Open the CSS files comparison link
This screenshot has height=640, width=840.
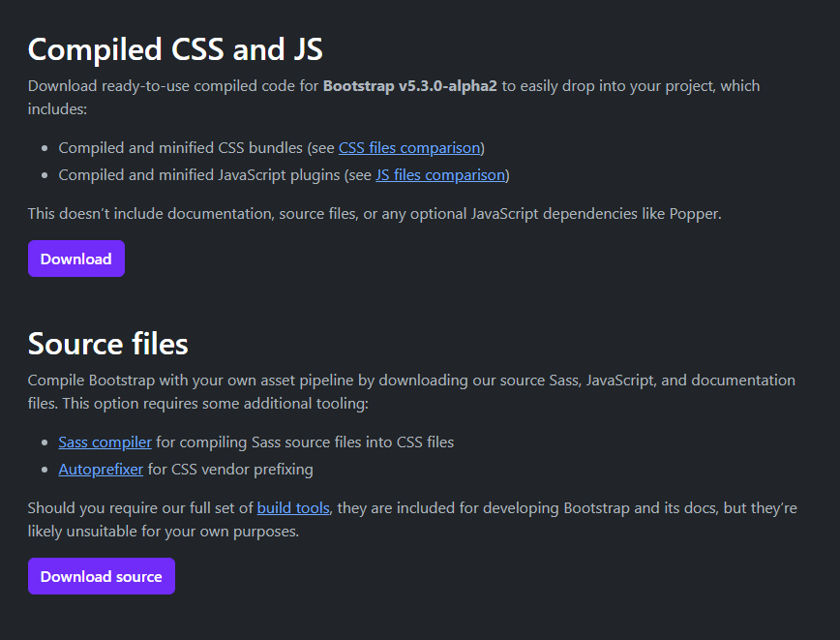tap(409, 148)
